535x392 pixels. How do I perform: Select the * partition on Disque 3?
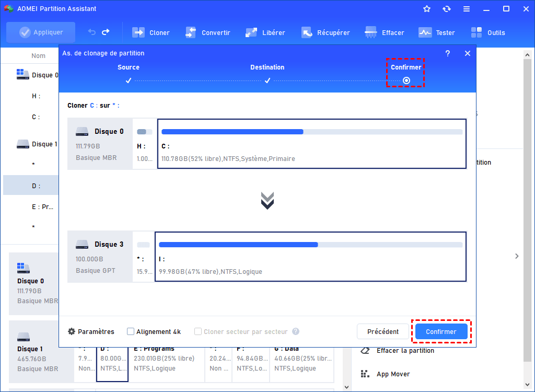point(143,257)
